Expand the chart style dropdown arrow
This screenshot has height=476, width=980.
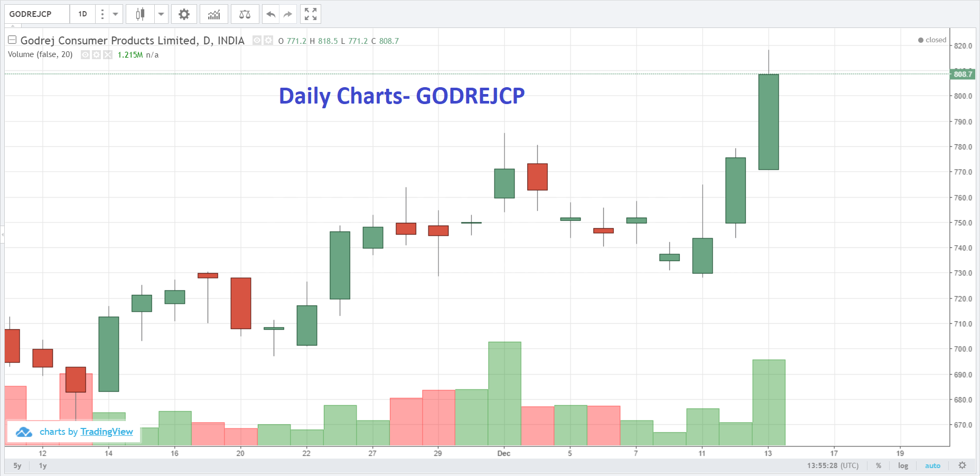161,14
